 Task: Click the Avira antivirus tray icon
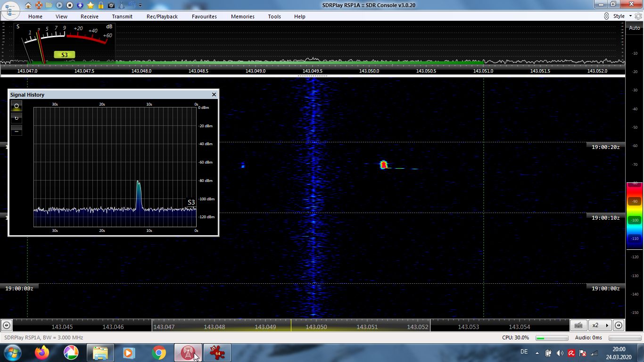tap(571, 353)
